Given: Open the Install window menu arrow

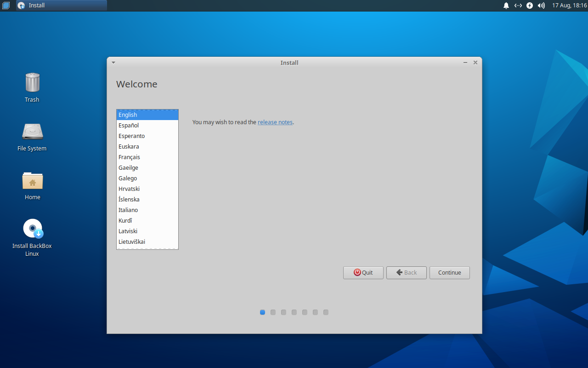Looking at the screenshot, I should 113,63.
